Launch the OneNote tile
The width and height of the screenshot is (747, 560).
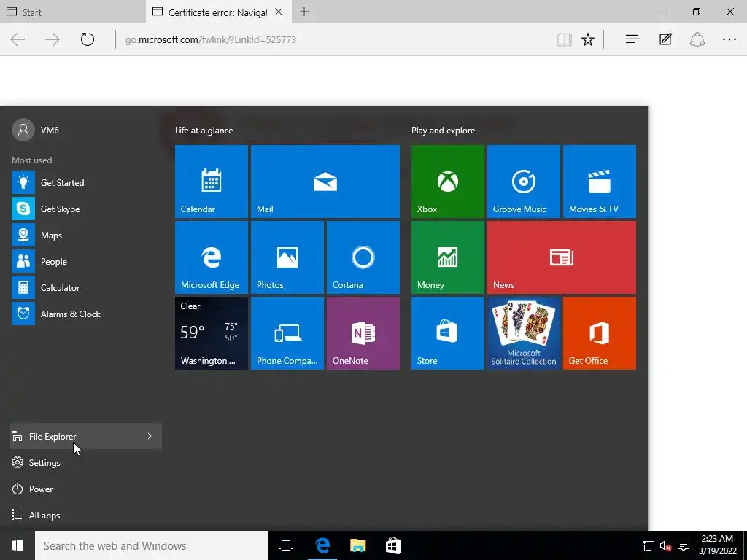click(x=363, y=332)
